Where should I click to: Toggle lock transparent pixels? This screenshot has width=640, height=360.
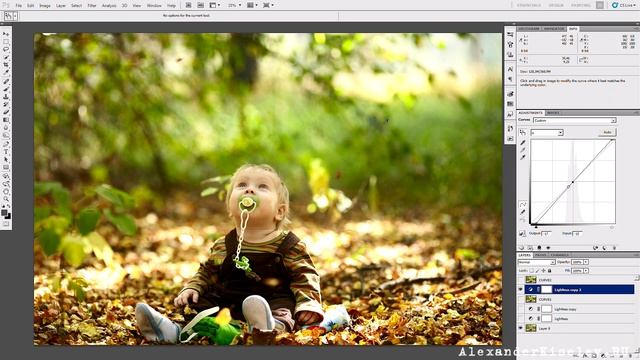tap(532, 271)
